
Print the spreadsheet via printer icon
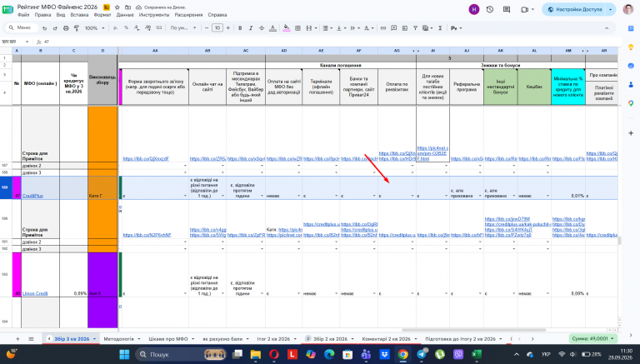click(x=66, y=28)
